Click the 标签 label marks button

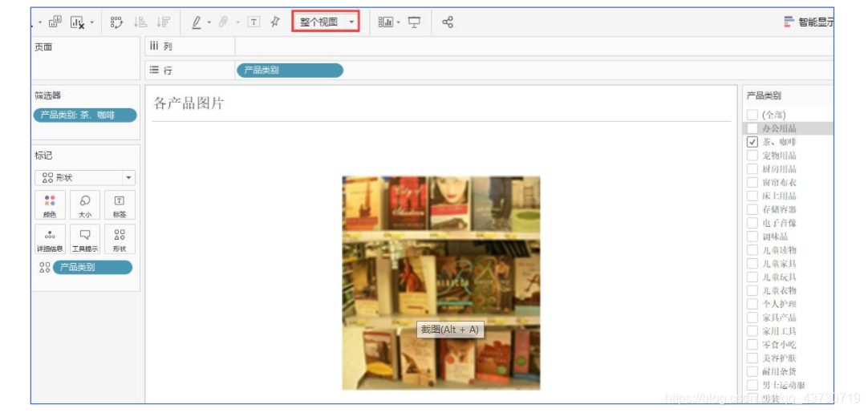120,205
